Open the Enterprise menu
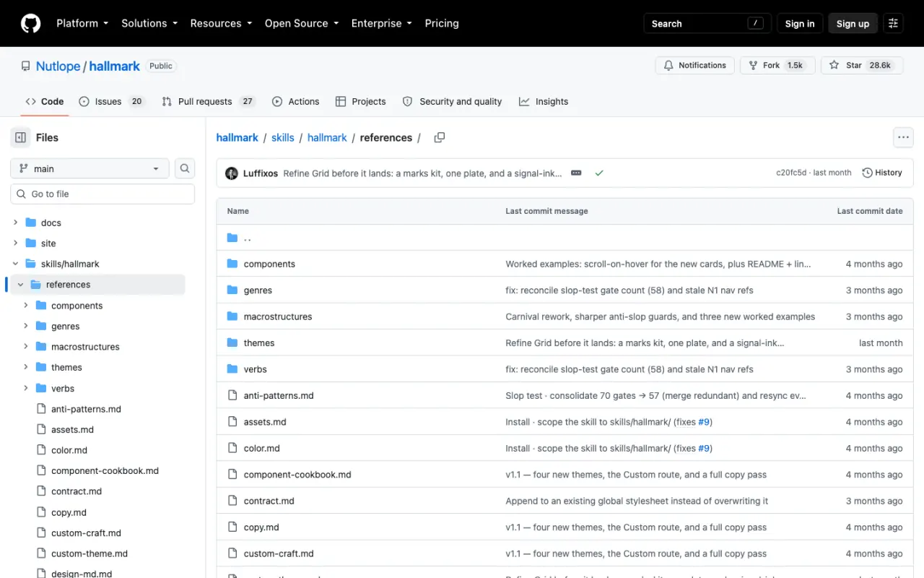The width and height of the screenshot is (924, 578). 382,23
